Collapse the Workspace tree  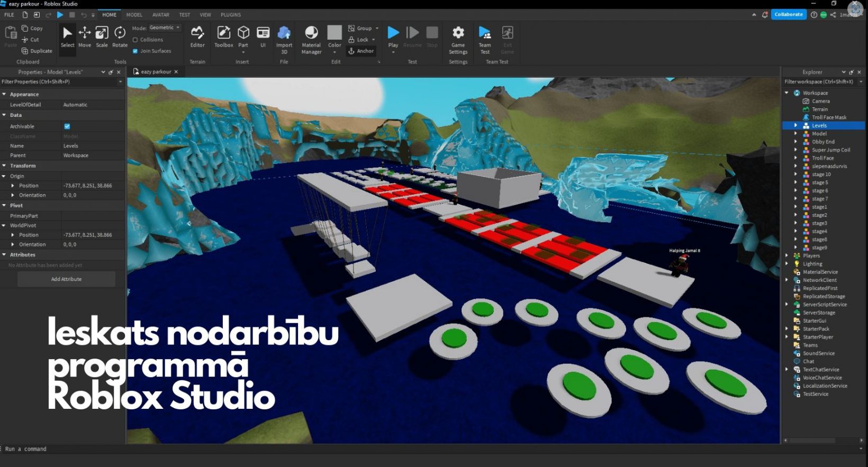787,93
